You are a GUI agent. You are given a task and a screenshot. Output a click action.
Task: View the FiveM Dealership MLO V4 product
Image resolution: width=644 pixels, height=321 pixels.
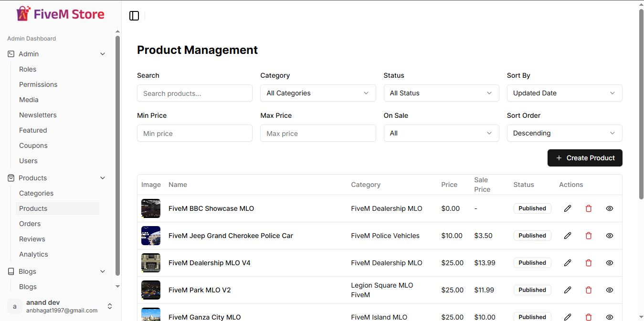tap(609, 263)
